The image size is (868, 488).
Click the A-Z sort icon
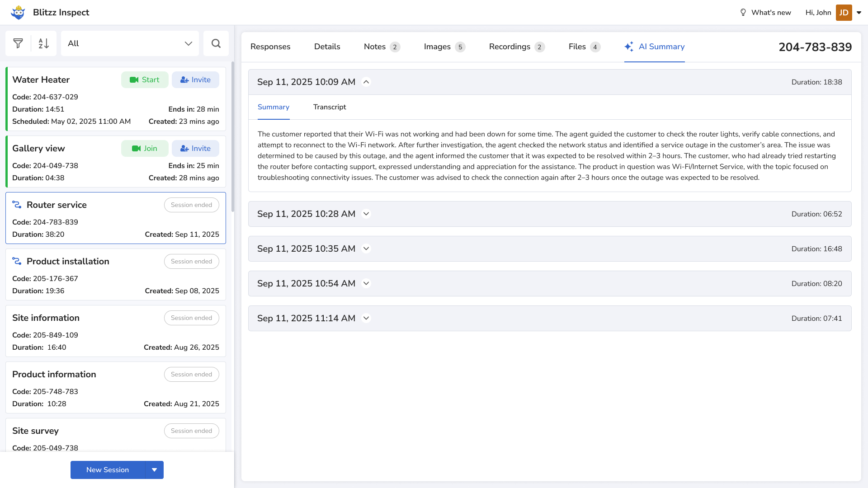pos(43,43)
